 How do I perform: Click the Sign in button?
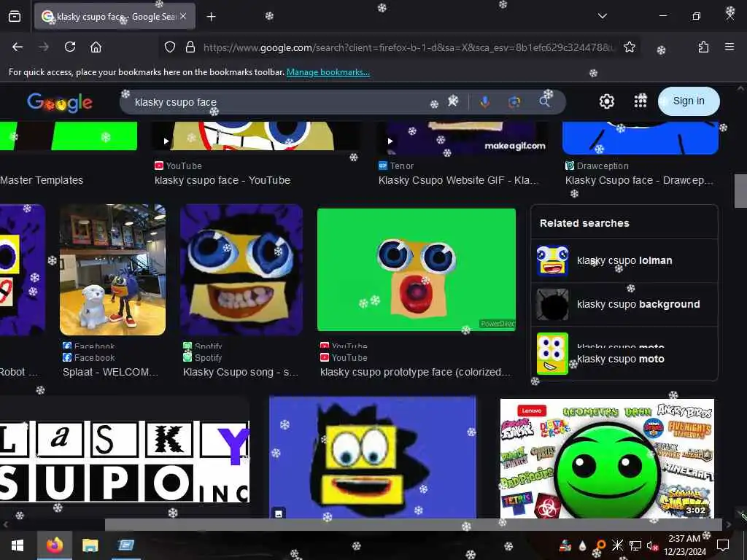(689, 101)
